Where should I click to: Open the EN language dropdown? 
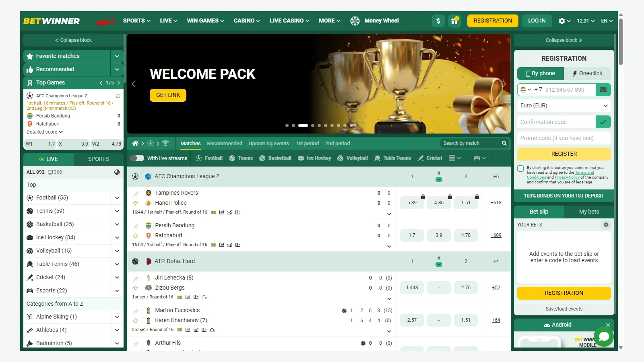[607, 21]
